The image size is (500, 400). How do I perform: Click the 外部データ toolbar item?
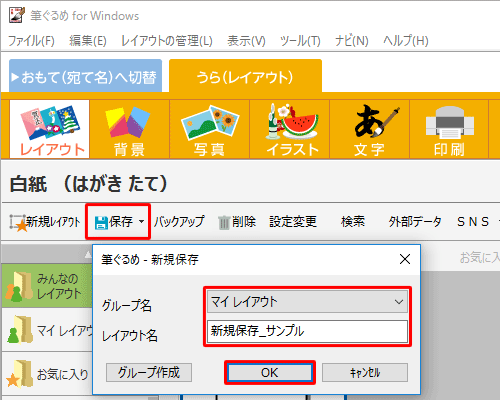[415, 222]
